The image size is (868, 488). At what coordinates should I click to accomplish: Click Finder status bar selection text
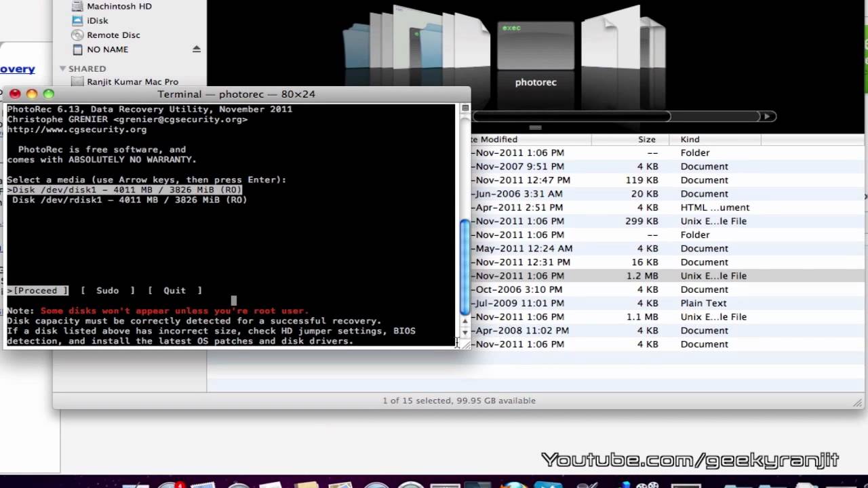point(459,401)
